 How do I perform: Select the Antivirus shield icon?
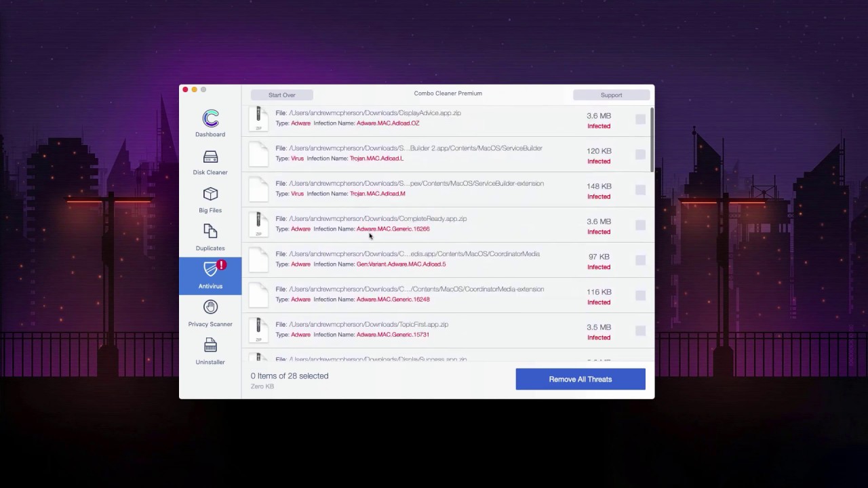(x=212, y=269)
